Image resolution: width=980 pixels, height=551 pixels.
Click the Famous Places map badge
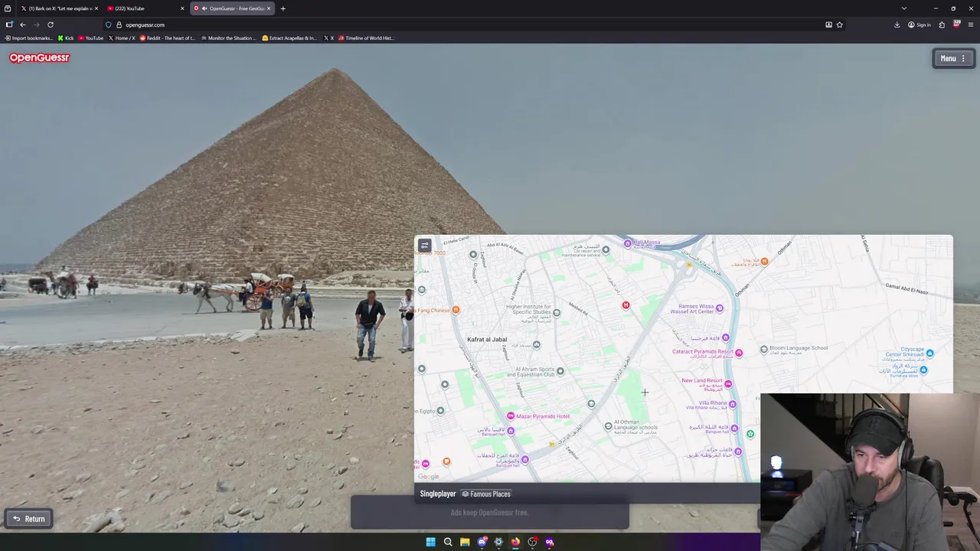[485, 494]
